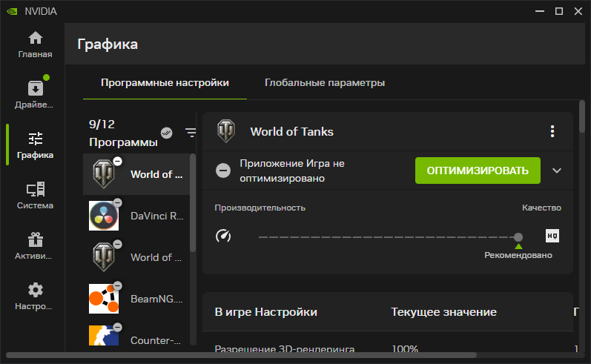Click the Приложение Игра не оптимизировано text
This screenshot has width=591, height=364.
click(292, 171)
